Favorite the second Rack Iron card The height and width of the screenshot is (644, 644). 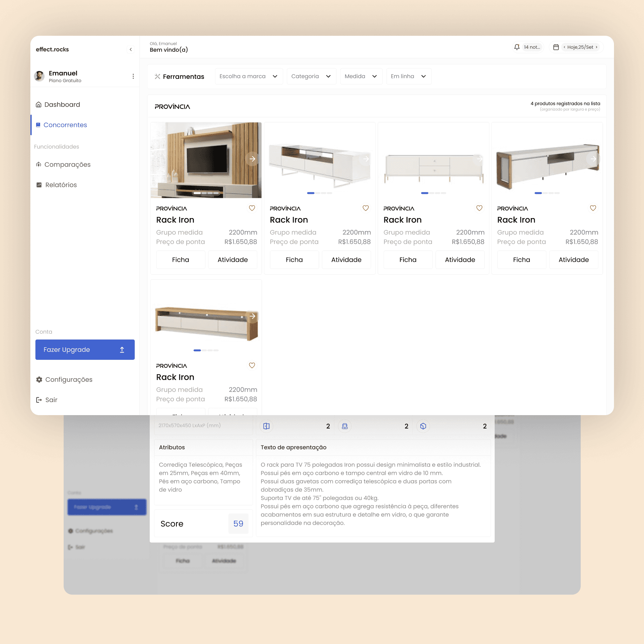coord(366,208)
